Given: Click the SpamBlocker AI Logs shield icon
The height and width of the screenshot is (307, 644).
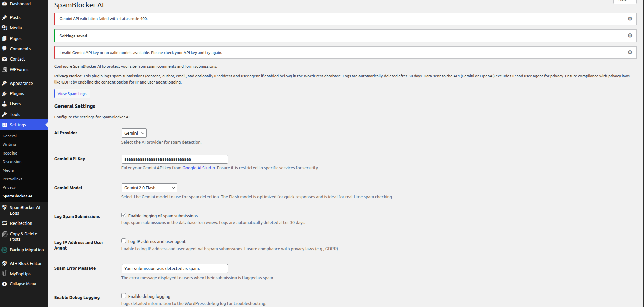Looking at the screenshot, I should pos(4,208).
